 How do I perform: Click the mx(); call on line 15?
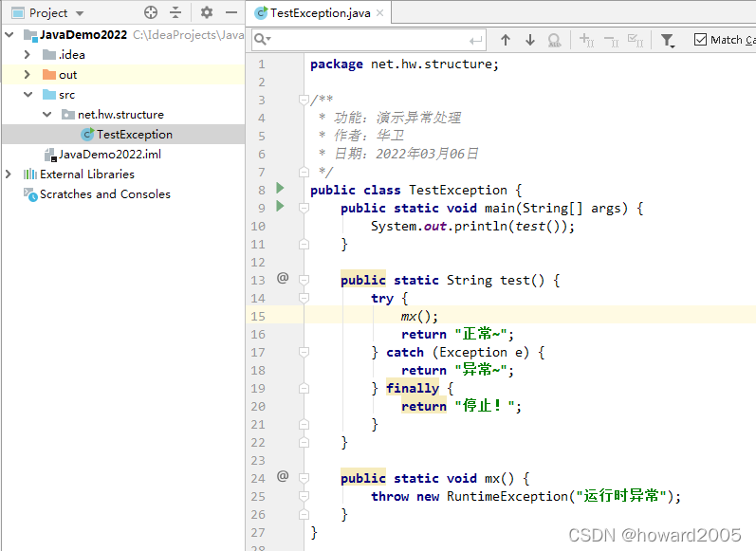(419, 317)
